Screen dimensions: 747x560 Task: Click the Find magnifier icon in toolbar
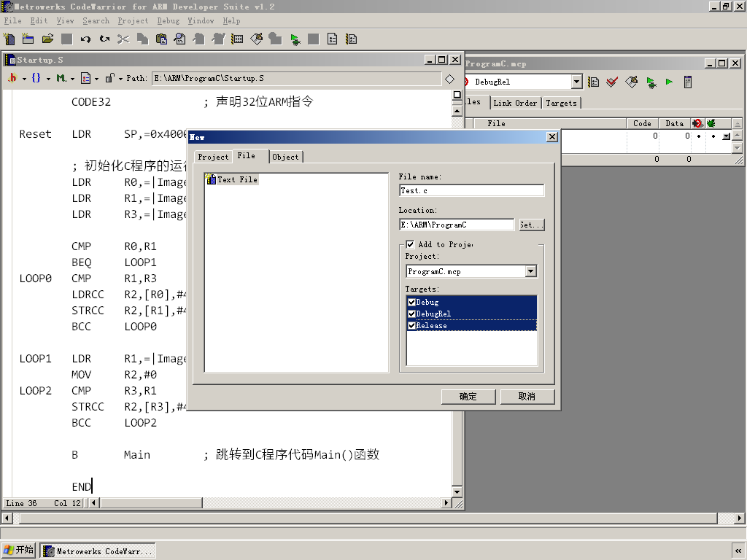(x=180, y=39)
